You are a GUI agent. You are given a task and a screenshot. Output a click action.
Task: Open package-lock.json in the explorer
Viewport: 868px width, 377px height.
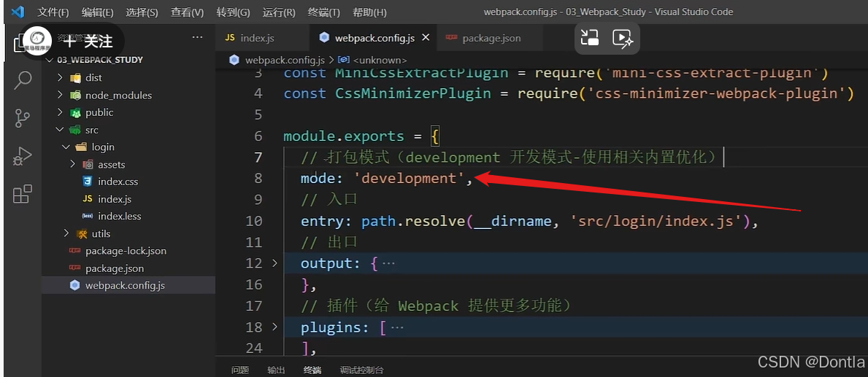pyautogui.click(x=126, y=251)
